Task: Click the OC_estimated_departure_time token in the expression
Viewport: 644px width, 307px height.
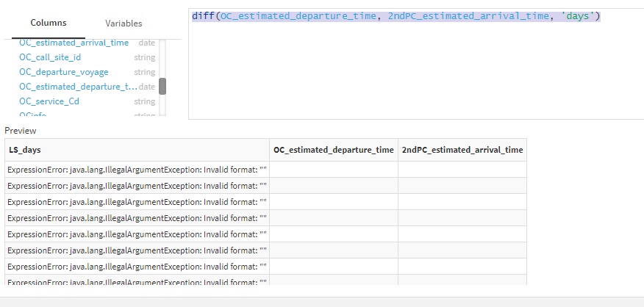Action: [298, 16]
